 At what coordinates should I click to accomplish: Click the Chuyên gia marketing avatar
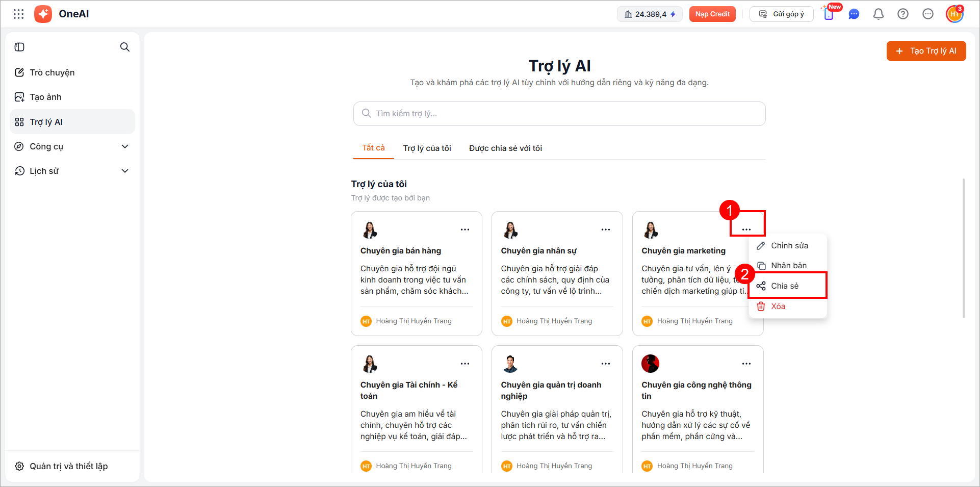pyautogui.click(x=651, y=230)
